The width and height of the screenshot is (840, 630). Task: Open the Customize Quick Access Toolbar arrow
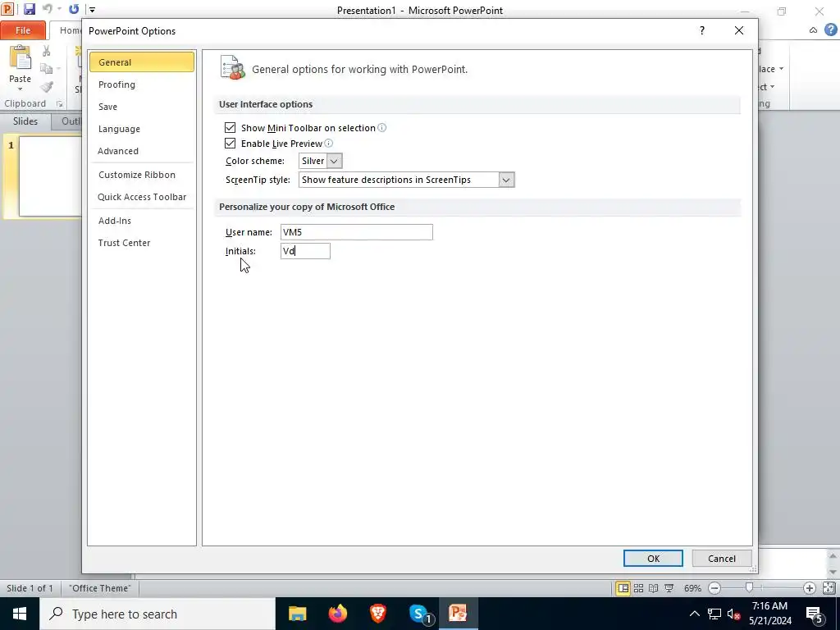(x=92, y=10)
